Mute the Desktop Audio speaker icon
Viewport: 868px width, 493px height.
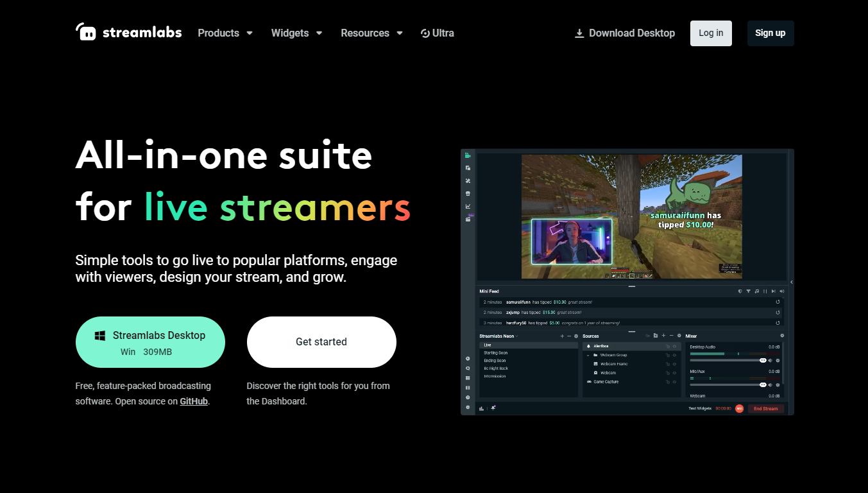coord(770,361)
